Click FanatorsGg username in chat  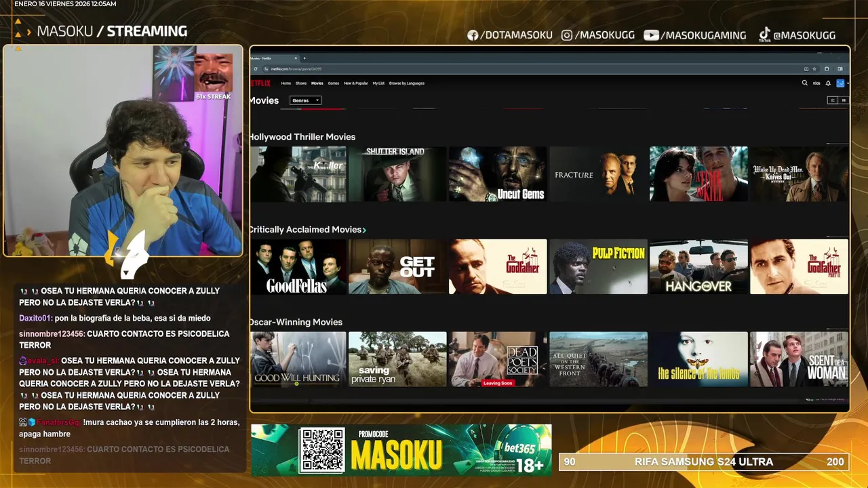[x=59, y=422]
